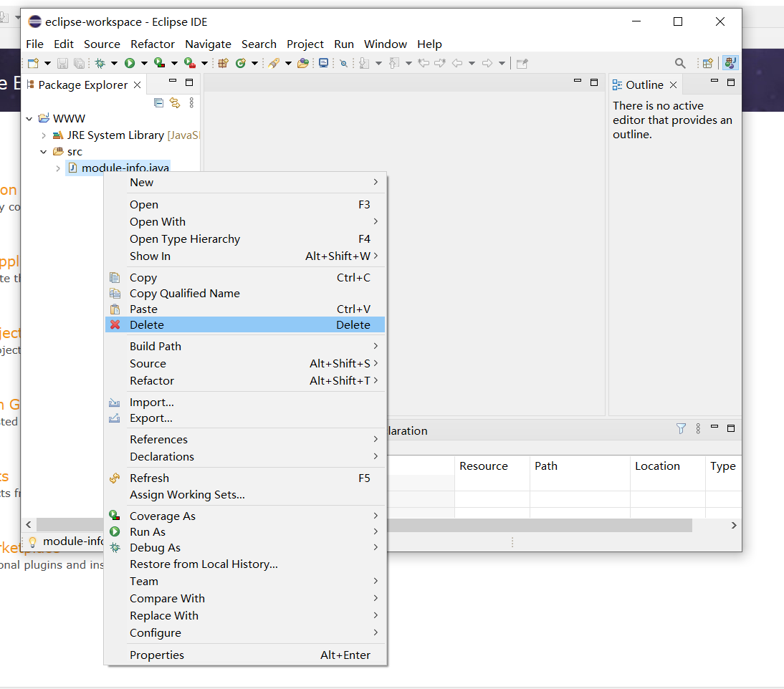Click New Java Package icon

(x=223, y=64)
